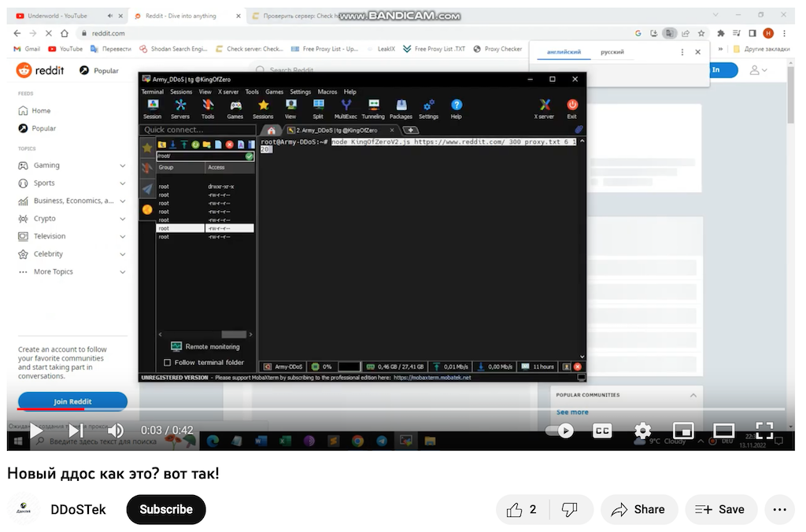Select the английский translation tab

point(564,52)
